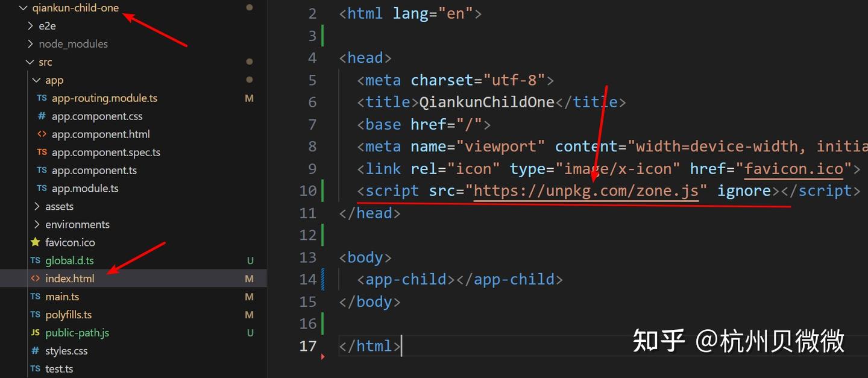The image size is (868, 378).
Task: Select line number 14 in the gutter
Action: pos(308,280)
